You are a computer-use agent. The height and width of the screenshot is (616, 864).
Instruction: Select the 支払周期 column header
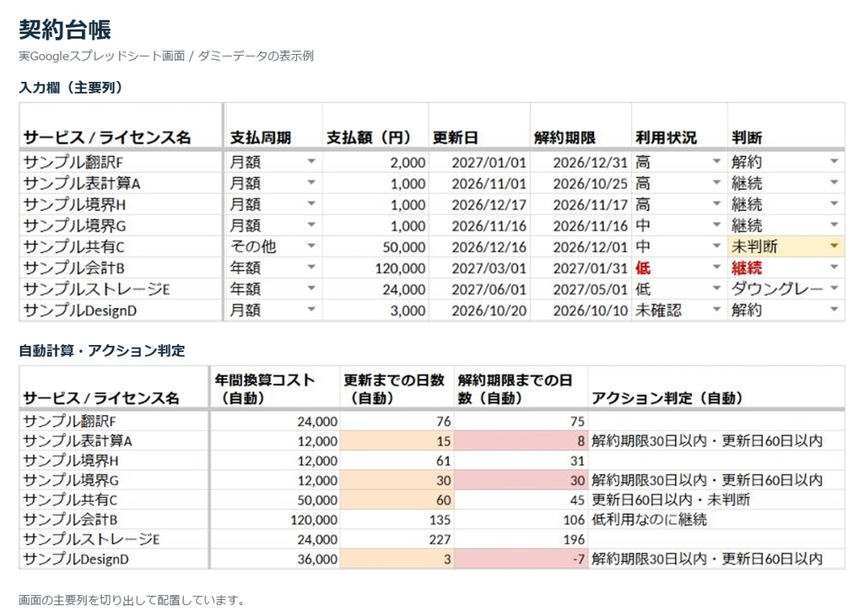pos(273,126)
